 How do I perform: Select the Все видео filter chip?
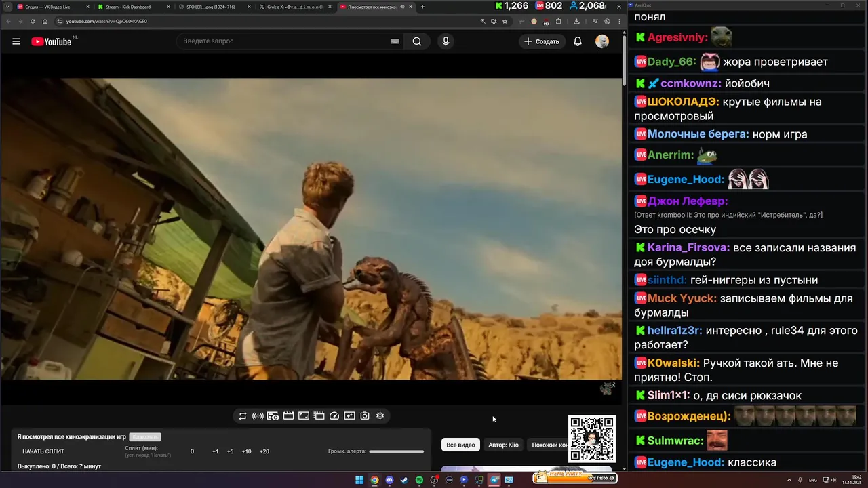tap(460, 445)
